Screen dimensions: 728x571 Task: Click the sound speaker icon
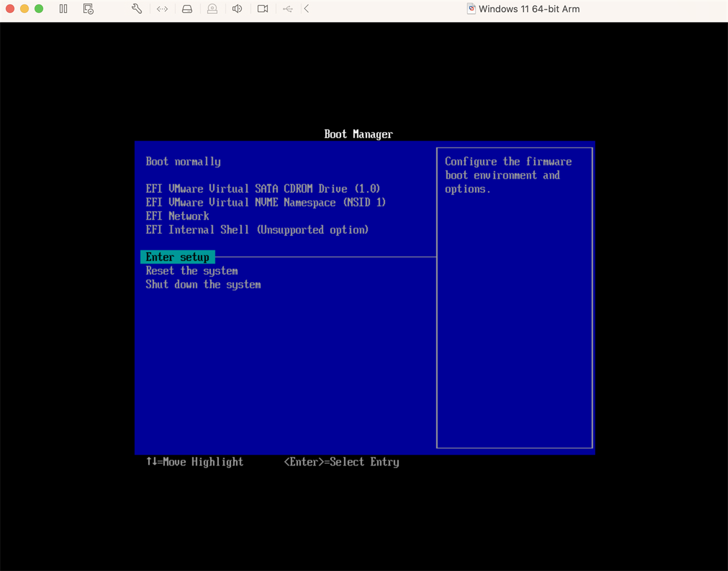coord(237,9)
